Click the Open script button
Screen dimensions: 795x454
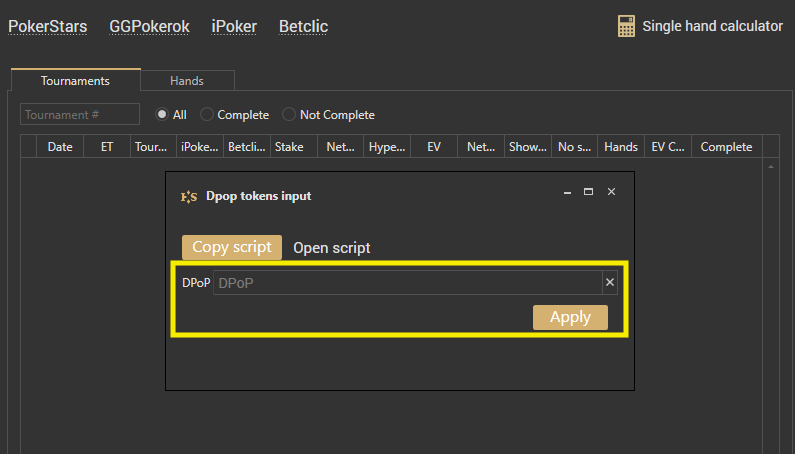pyautogui.click(x=331, y=248)
